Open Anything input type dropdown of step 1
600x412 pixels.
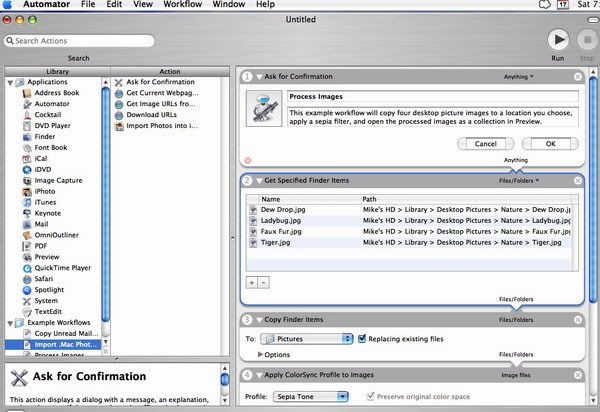coord(518,77)
